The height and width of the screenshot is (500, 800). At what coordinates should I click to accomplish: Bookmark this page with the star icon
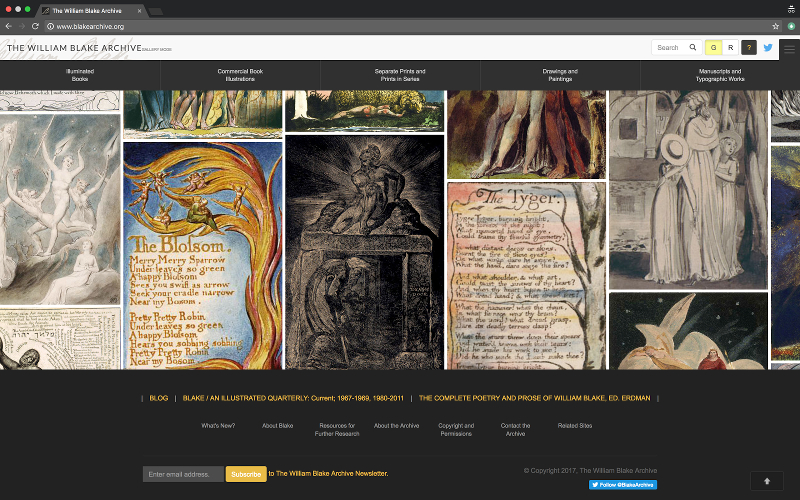click(x=776, y=26)
